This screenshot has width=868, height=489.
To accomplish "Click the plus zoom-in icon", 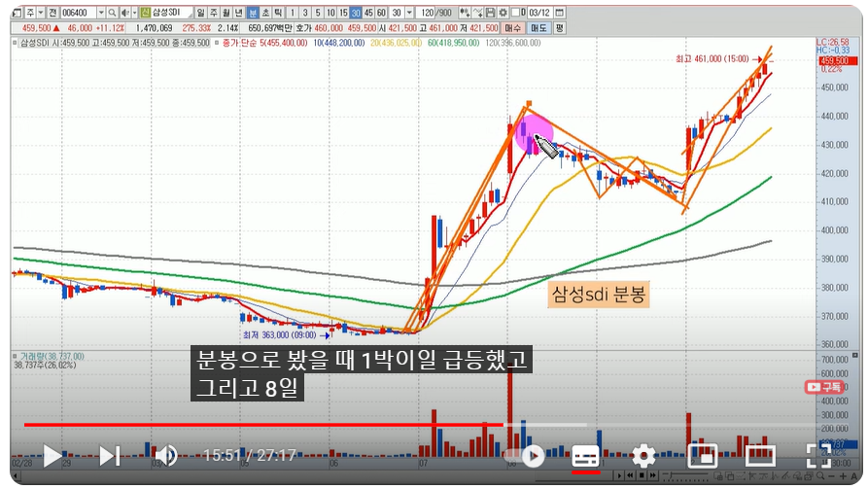I will (x=843, y=476).
